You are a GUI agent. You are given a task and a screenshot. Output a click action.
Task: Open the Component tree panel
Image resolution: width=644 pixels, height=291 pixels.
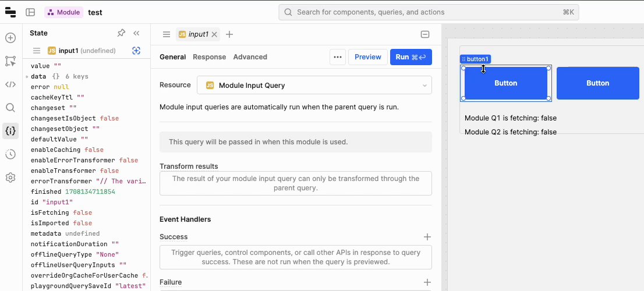(10, 61)
